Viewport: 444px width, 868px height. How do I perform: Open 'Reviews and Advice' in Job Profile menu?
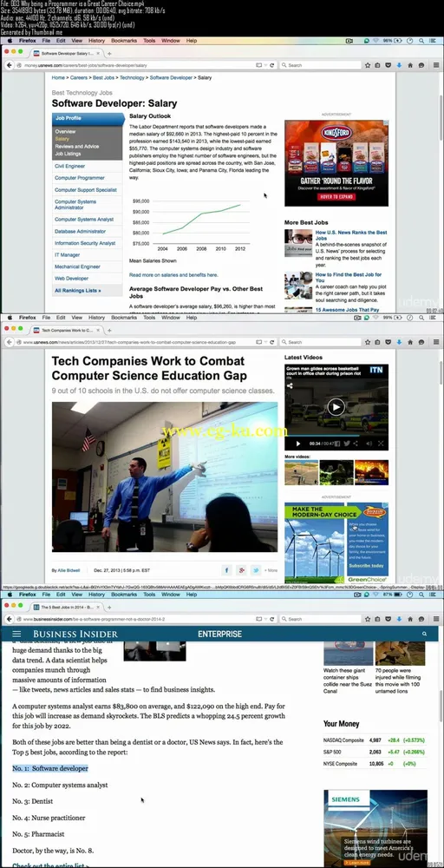(x=77, y=146)
